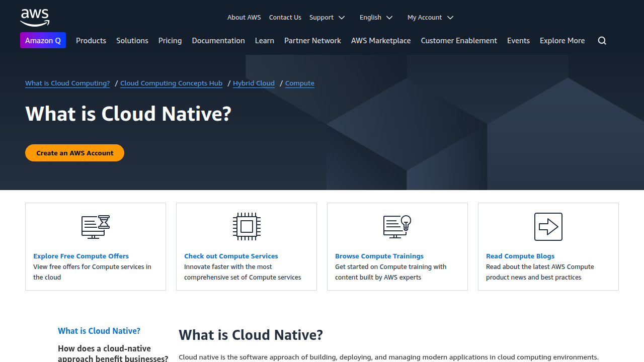Select Pricing in the navigation bar
The image size is (644, 362).
pyautogui.click(x=170, y=41)
